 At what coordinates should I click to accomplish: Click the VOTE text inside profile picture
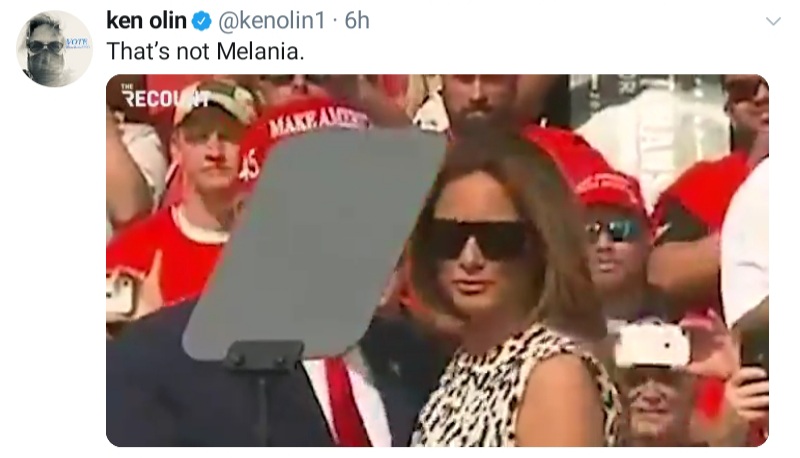tap(77, 41)
